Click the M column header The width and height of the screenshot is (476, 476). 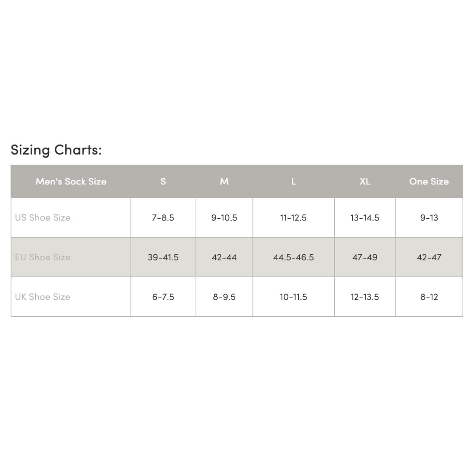coord(224,181)
